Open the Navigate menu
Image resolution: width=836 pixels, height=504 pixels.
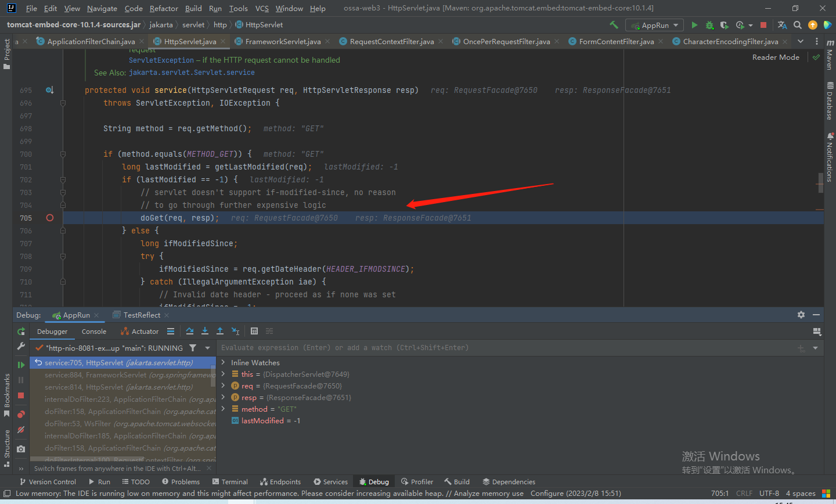coord(102,8)
